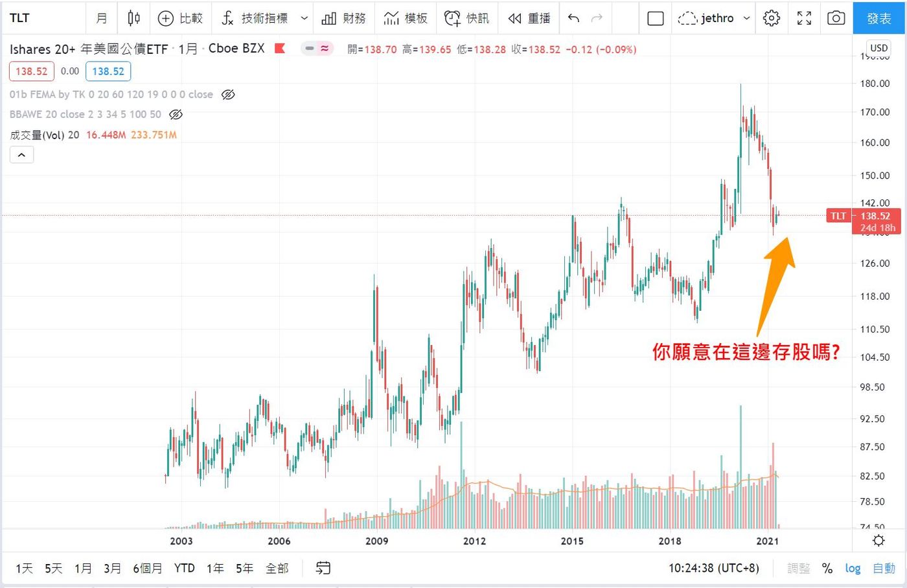This screenshot has height=588, width=907.
Task: Toggle the market status pill icon
Action: (x=317, y=48)
